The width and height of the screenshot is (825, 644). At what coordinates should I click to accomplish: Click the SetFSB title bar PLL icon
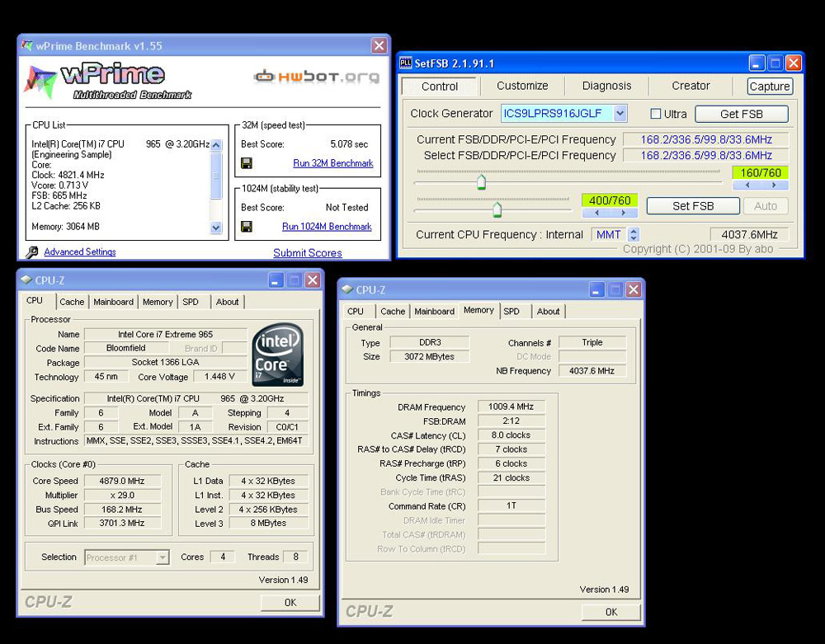coord(405,63)
